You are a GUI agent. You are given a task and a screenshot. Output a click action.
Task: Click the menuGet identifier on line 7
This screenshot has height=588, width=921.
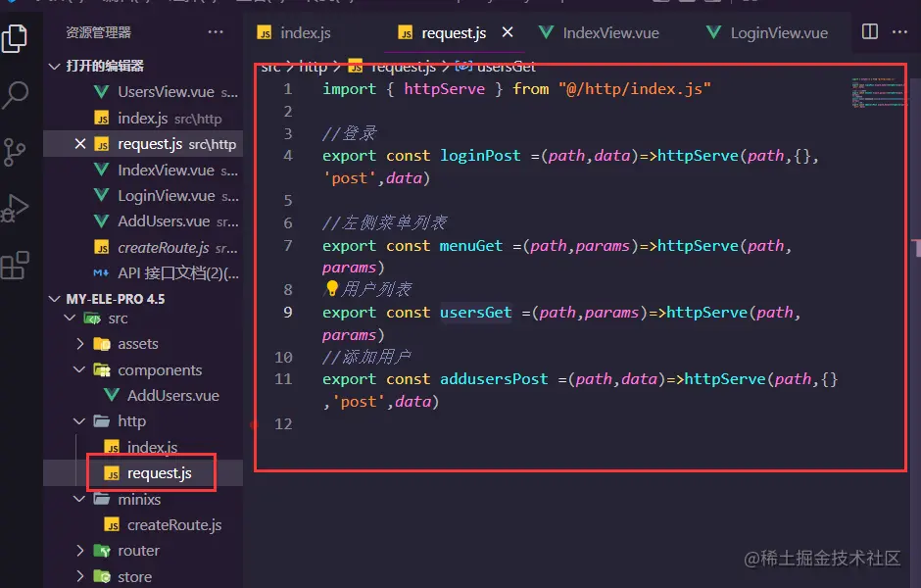[x=471, y=246]
